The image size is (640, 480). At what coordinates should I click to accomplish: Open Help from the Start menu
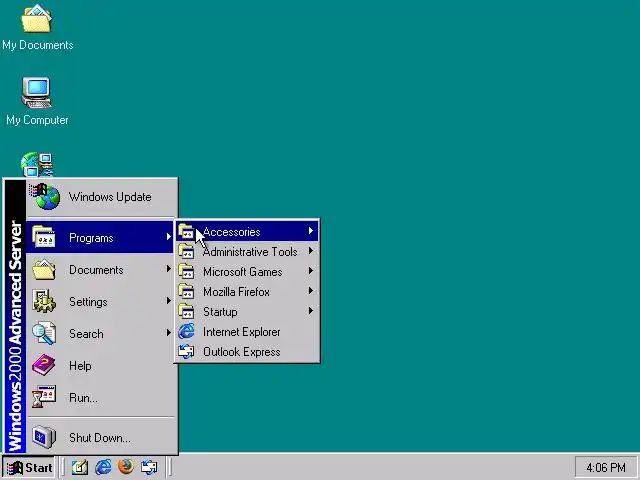[101, 365]
